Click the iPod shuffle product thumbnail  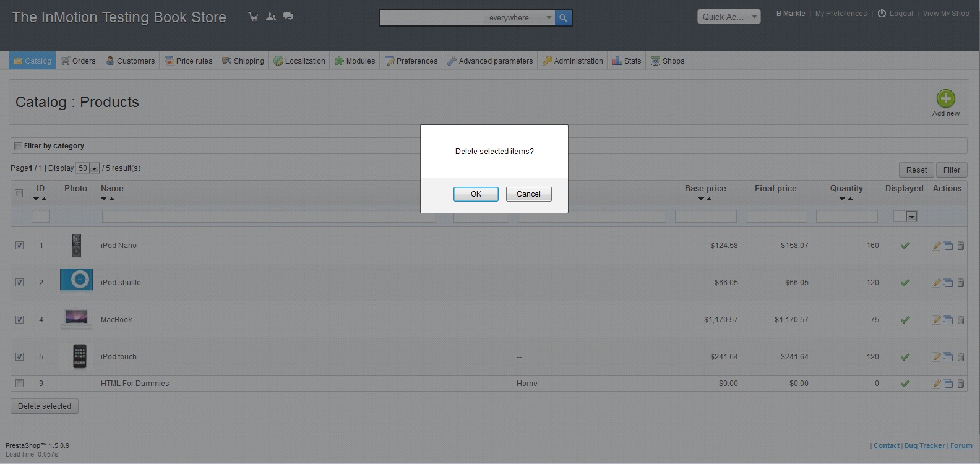76,280
